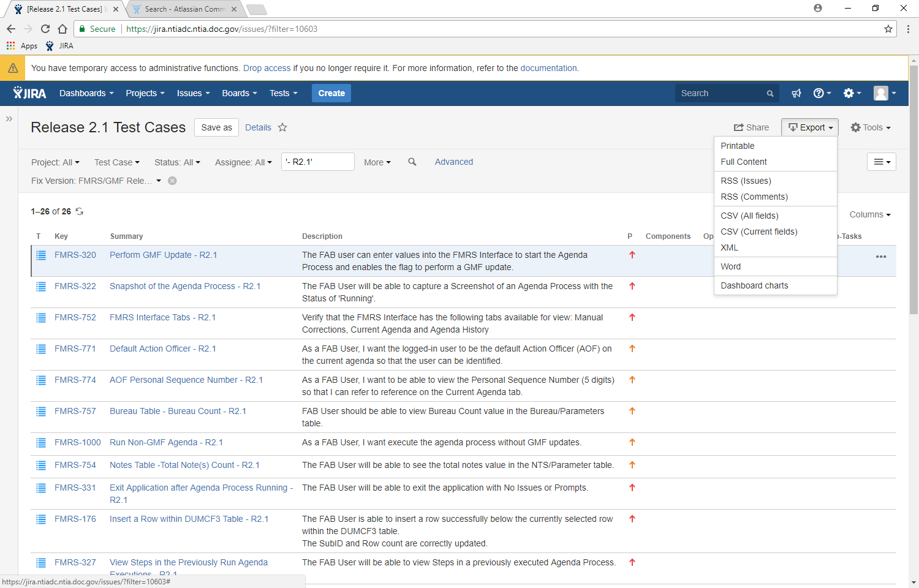Screen dimensions: 919x588
Task: Choose Printable from Export menu
Action: [776, 146]
